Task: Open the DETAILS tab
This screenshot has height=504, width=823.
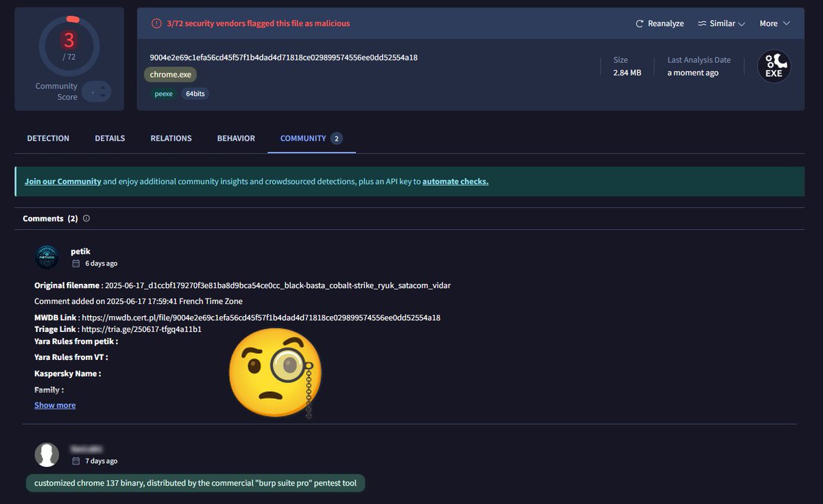Action: tap(110, 139)
